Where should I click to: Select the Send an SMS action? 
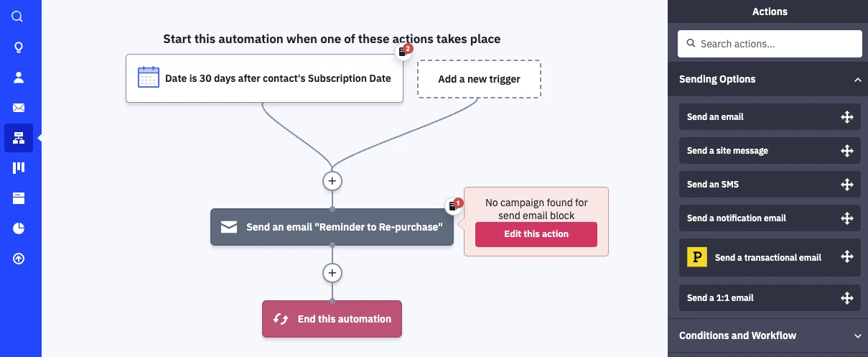[x=769, y=185]
